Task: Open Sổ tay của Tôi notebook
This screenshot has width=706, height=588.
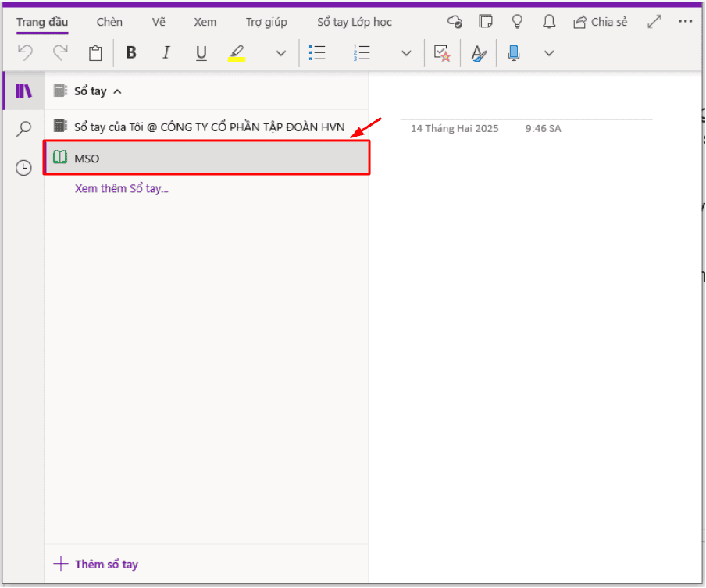Action: [x=206, y=127]
